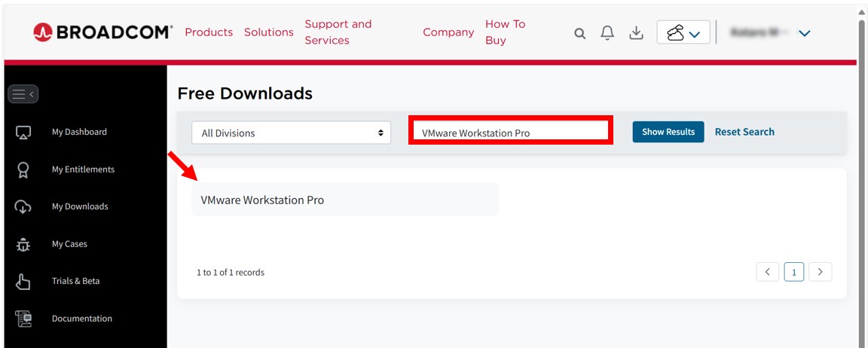The image size is (868, 348).
Task: Expand the cloud portal selector dropdown
Action: click(x=683, y=32)
